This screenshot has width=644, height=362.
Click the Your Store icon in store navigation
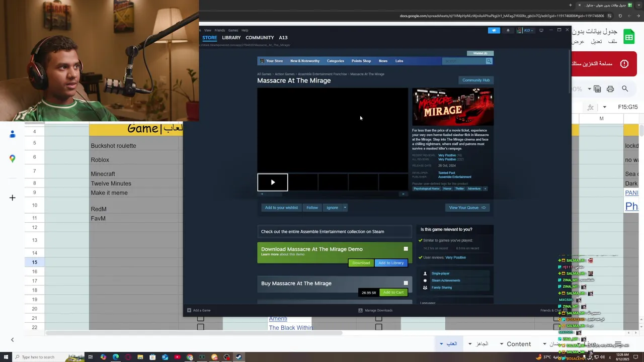coord(262,61)
